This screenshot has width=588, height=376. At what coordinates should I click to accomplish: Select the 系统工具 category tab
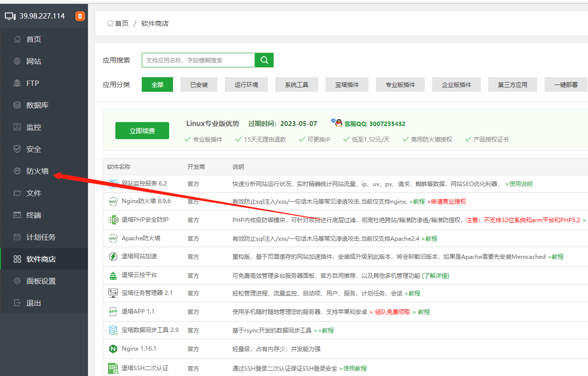click(x=297, y=84)
